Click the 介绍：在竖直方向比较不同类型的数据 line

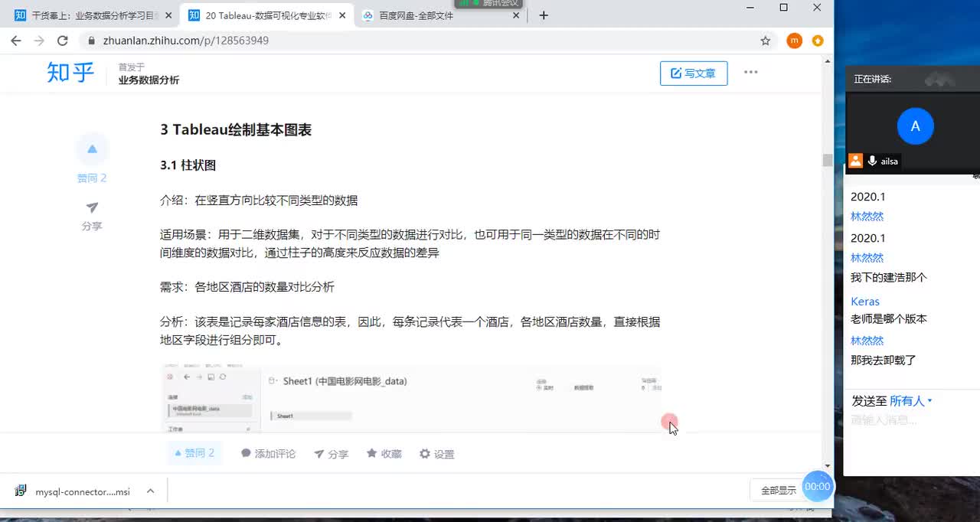pos(259,201)
